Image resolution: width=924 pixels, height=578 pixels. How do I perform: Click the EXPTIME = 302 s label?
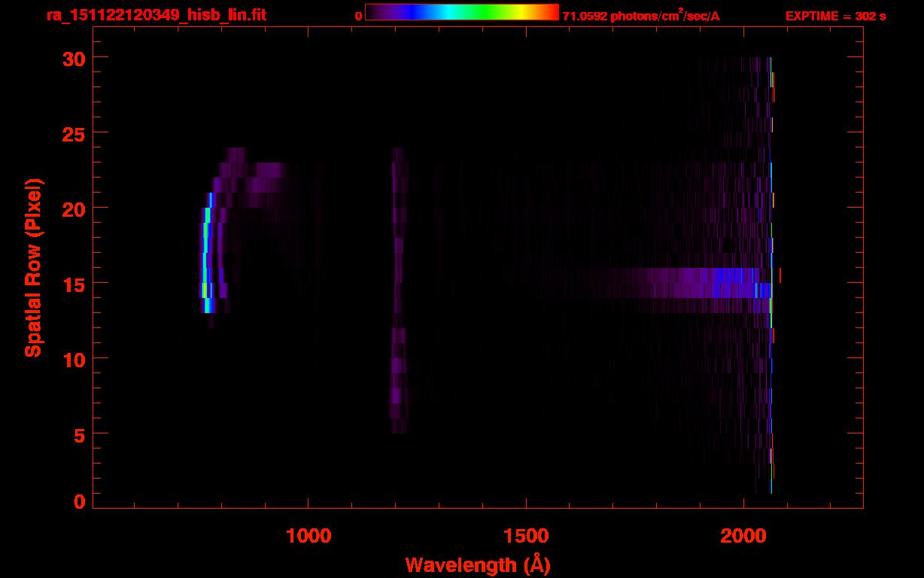pyautogui.click(x=835, y=16)
